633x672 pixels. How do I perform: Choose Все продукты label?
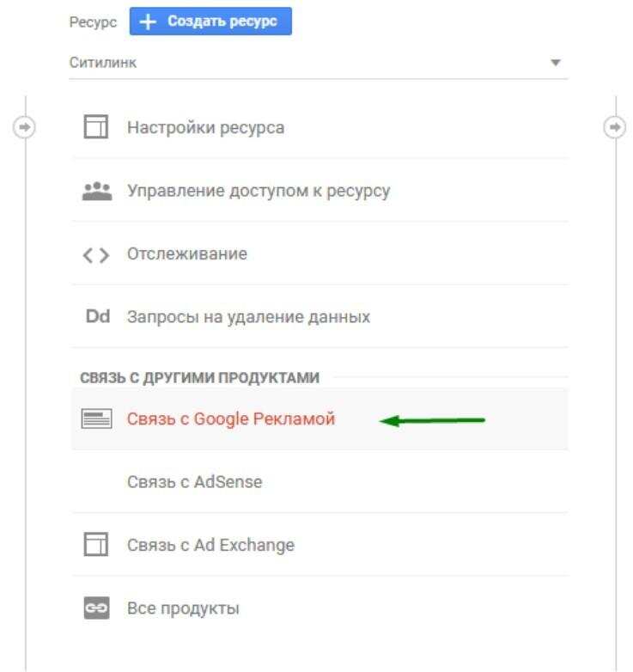pos(183,609)
